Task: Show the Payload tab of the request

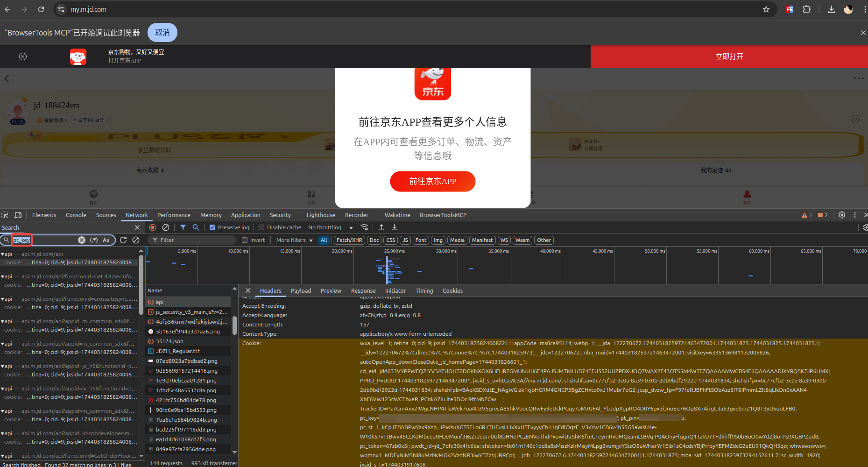Action: click(x=301, y=290)
